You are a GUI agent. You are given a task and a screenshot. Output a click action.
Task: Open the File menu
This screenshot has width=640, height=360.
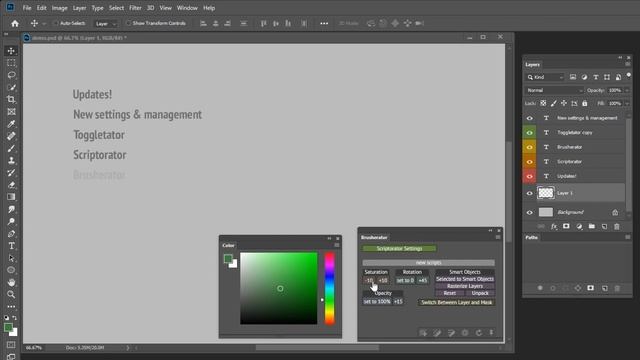27,8
